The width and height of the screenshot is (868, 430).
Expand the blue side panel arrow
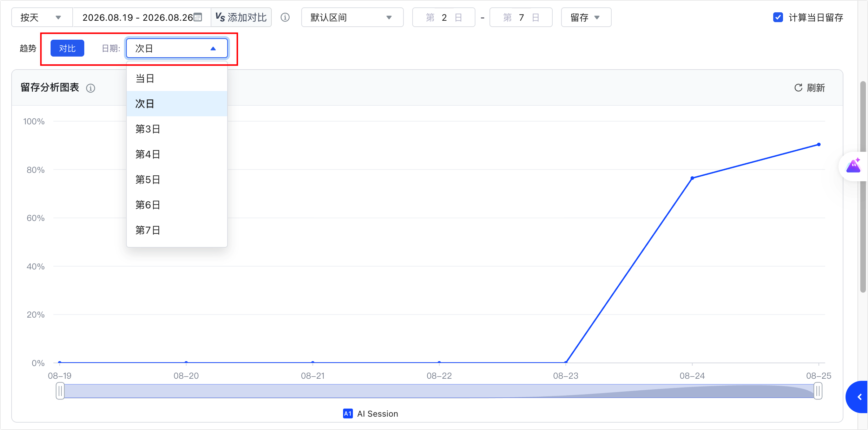tap(857, 397)
